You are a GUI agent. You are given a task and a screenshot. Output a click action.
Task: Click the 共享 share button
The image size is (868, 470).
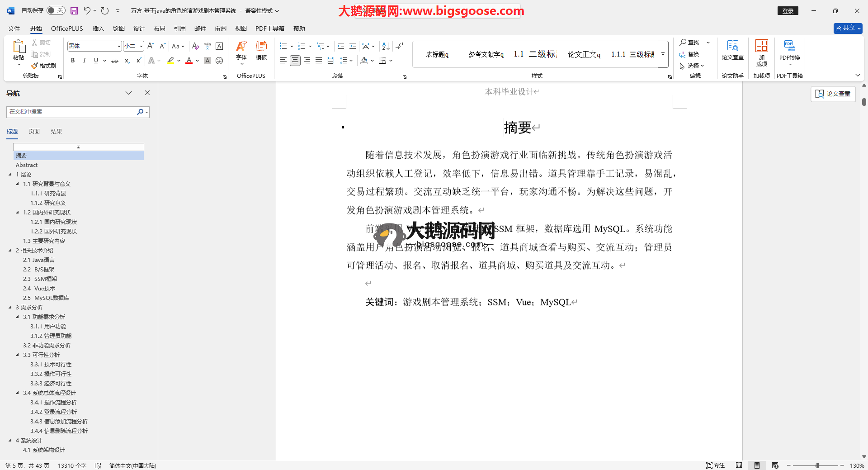[x=848, y=28]
